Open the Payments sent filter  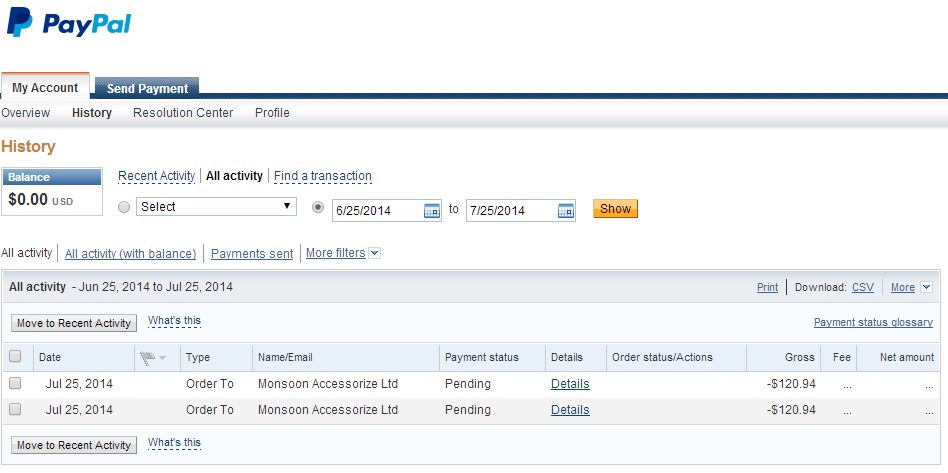[252, 254]
